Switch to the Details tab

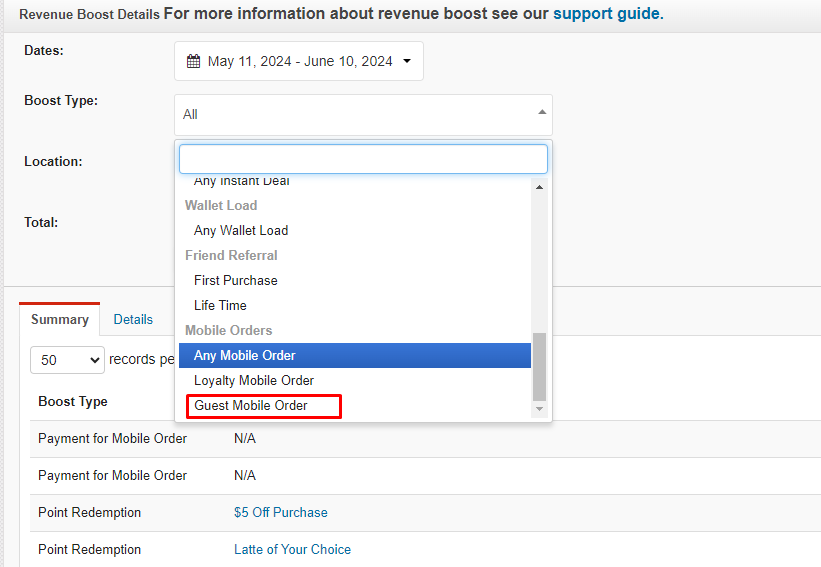pyautogui.click(x=133, y=319)
